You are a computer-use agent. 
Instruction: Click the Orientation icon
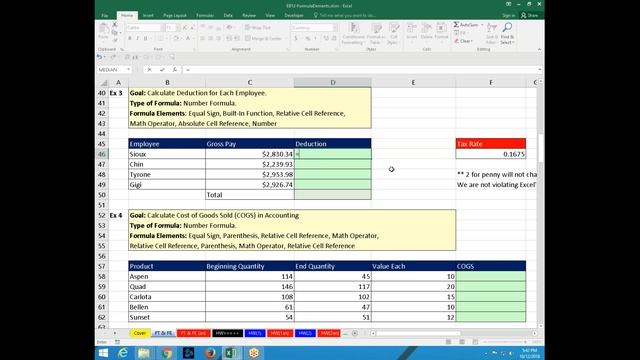point(230,28)
